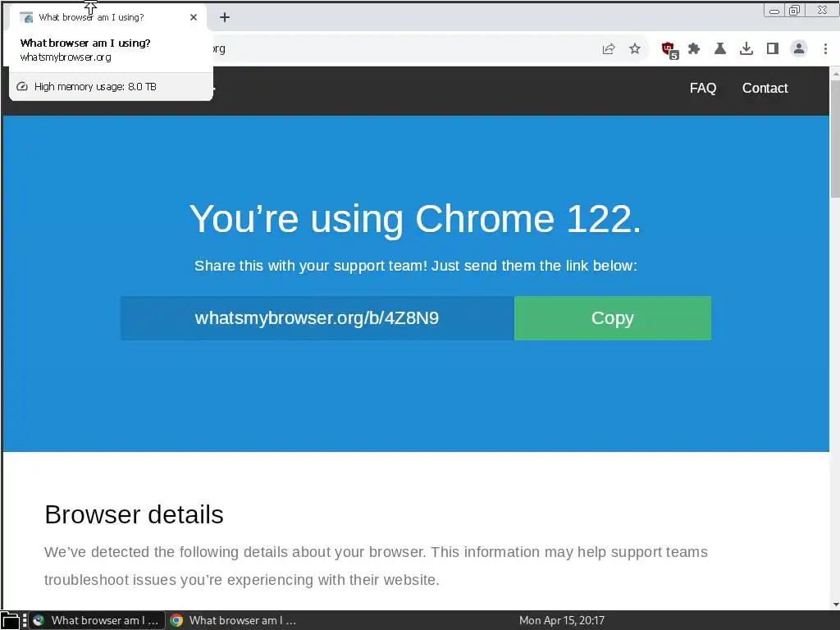Open the Extensions puzzle piece menu
The height and width of the screenshot is (630, 840).
(x=694, y=48)
